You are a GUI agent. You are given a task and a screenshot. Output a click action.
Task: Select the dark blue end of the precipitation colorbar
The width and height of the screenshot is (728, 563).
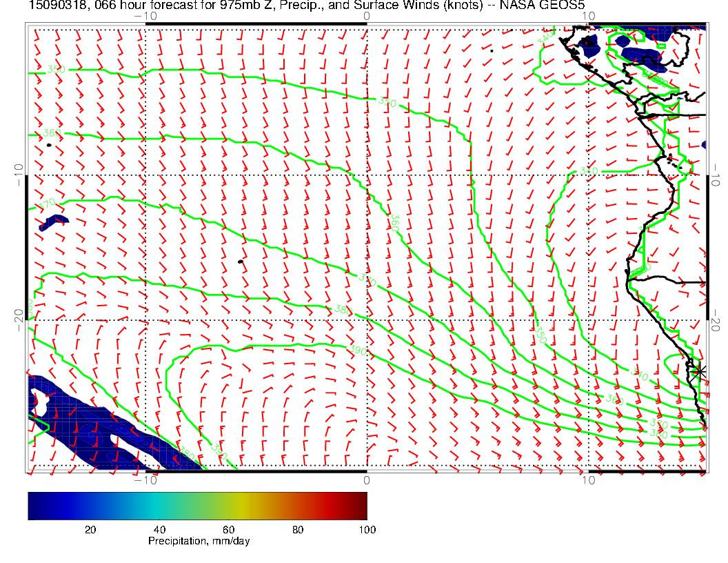[x=32, y=506]
